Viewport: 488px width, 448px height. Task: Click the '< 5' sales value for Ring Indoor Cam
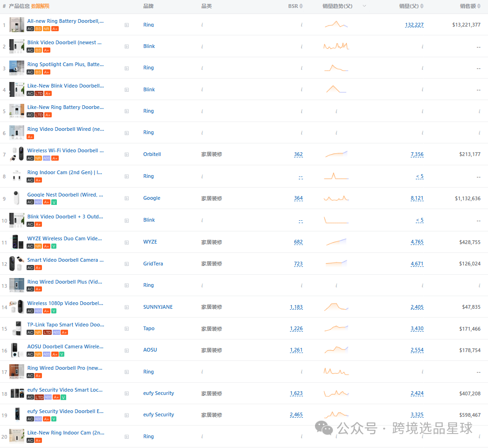point(420,176)
